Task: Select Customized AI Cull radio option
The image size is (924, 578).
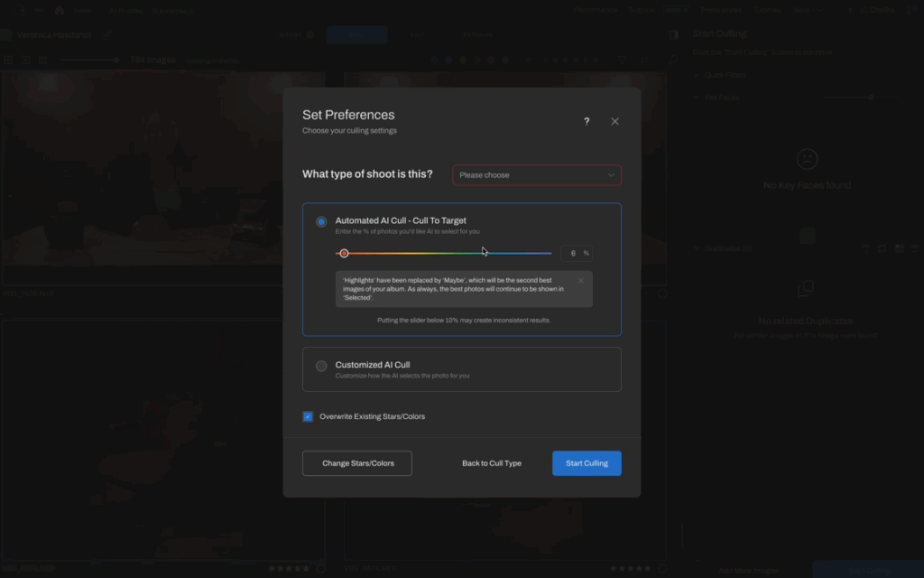Action: (321, 366)
